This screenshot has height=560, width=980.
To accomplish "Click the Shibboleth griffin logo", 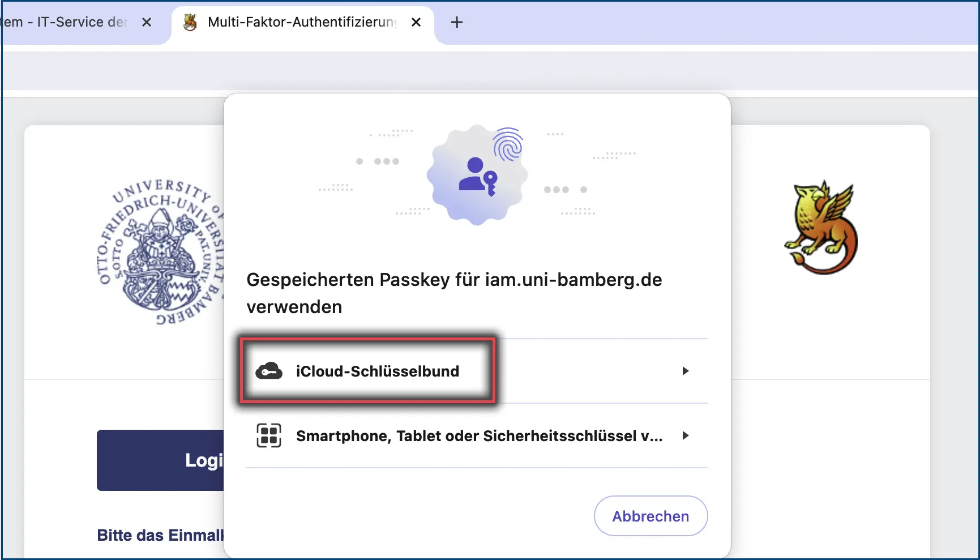I will (821, 228).
